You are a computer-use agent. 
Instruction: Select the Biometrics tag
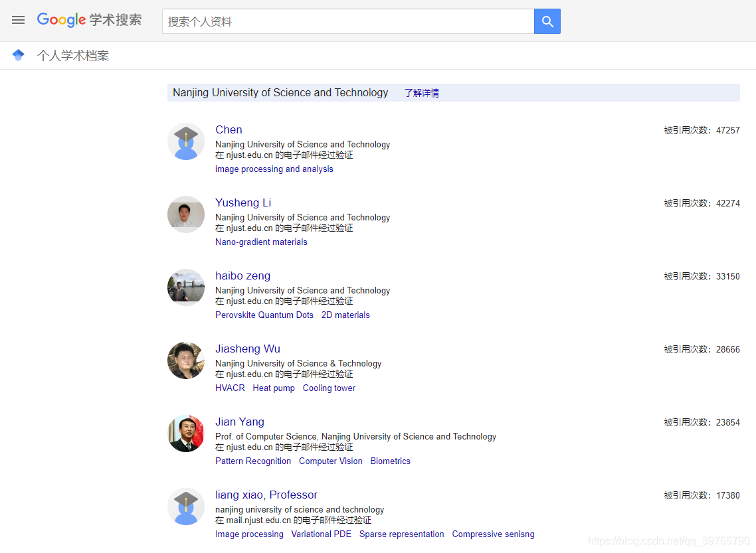(390, 461)
